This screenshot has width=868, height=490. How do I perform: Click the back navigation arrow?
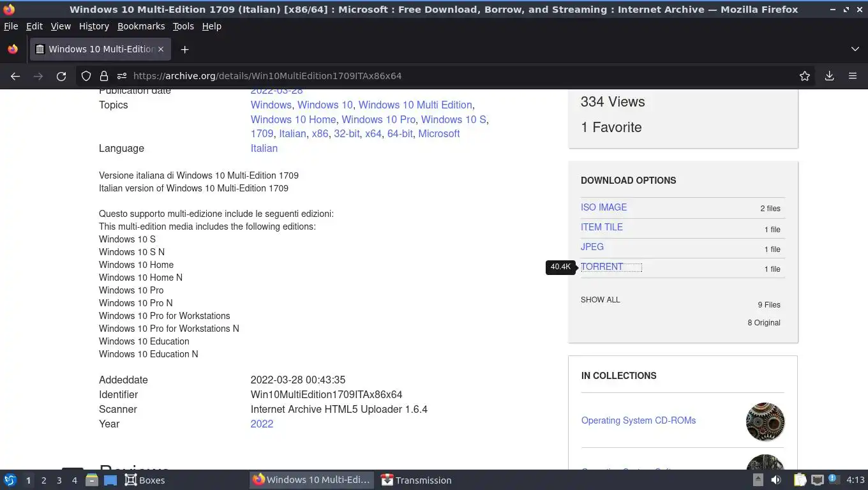click(x=15, y=76)
